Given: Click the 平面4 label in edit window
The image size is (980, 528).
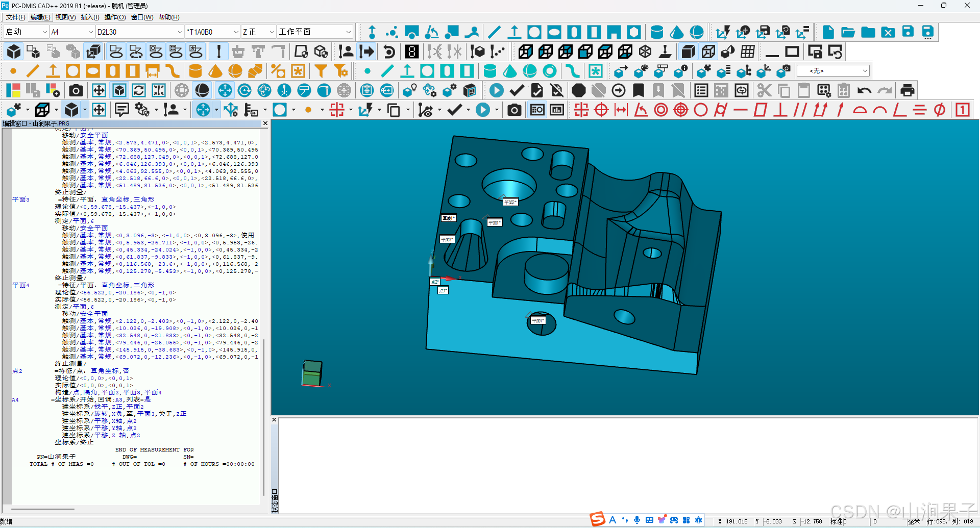Looking at the screenshot, I should [x=21, y=285].
